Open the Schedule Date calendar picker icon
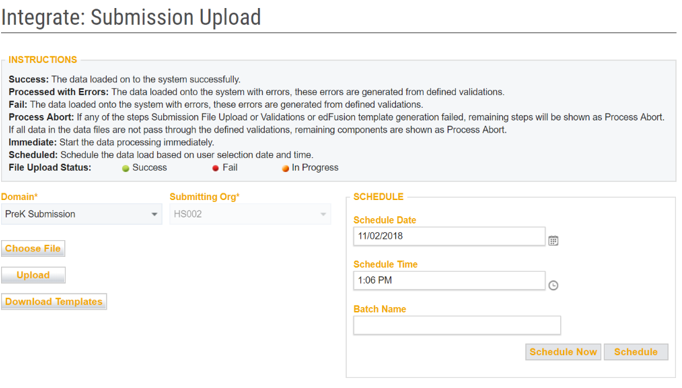 point(553,241)
